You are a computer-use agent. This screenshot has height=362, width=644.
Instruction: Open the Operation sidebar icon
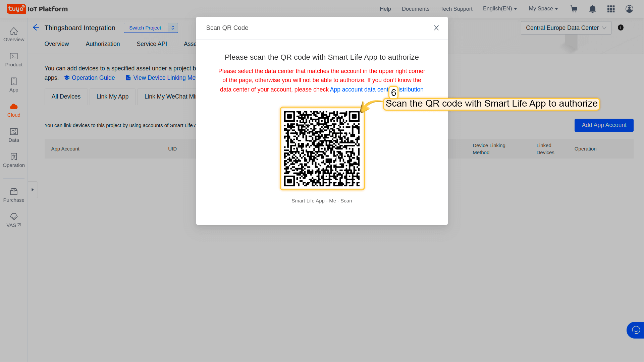tap(14, 160)
